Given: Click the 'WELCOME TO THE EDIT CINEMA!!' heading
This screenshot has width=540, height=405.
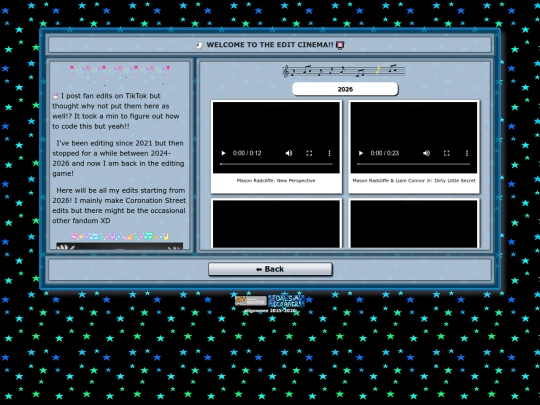Looking at the screenshot, I should [270, 45].
